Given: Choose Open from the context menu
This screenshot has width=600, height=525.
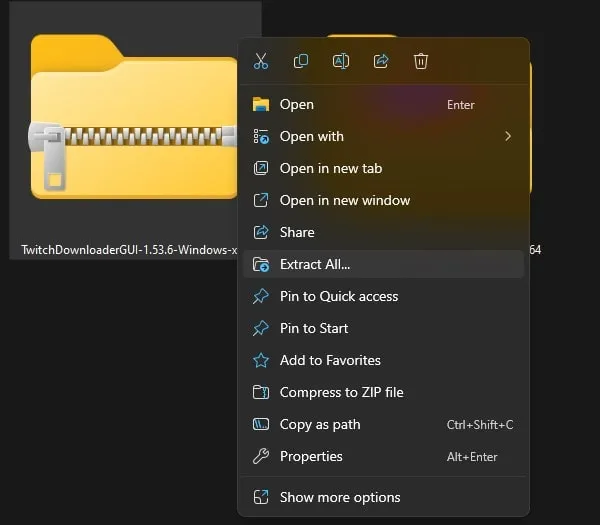Looking at the screenshot, I should pos(383,104).
